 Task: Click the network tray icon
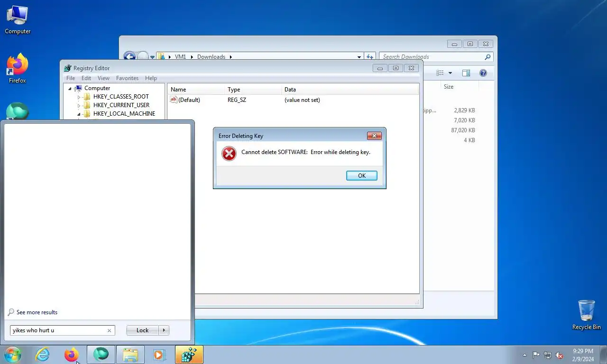tap(548, 355)
